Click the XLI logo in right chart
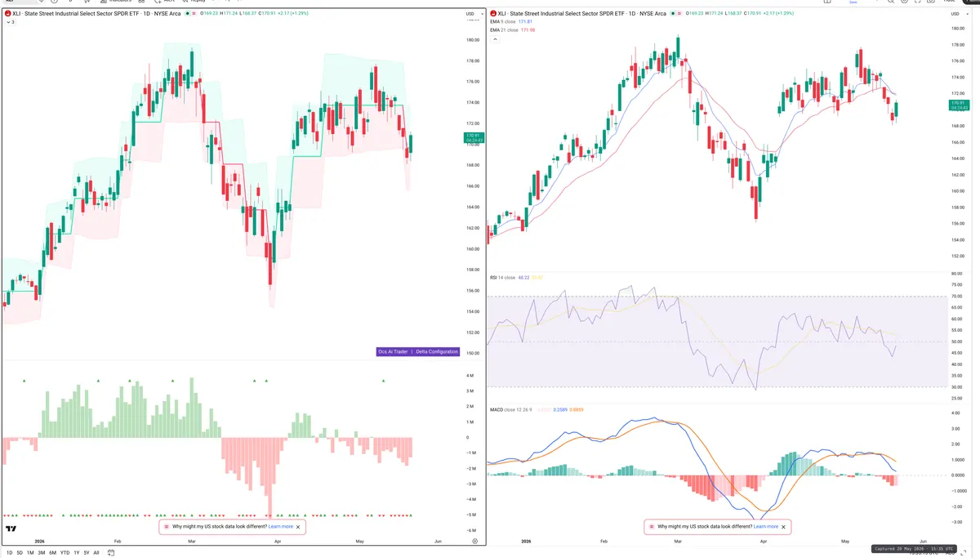 click(493, 14)
